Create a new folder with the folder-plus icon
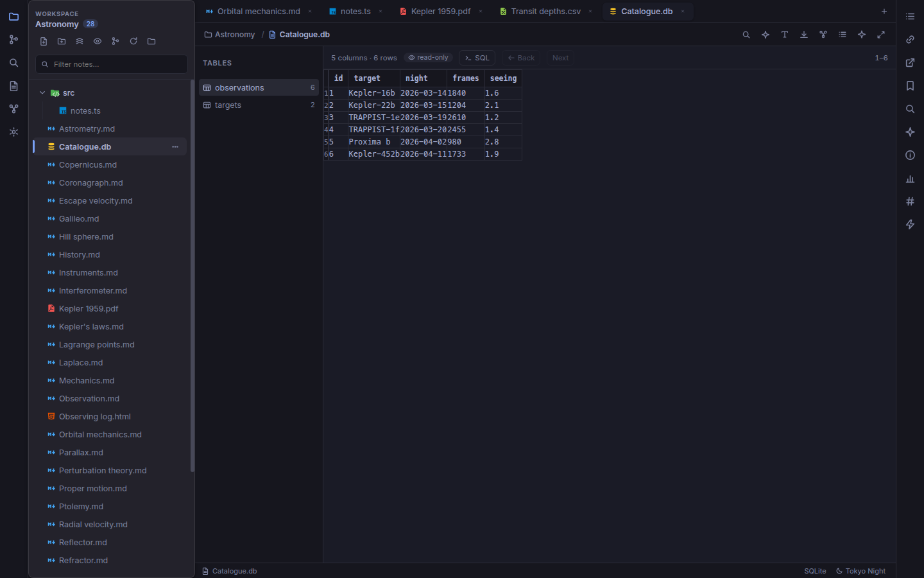924x578 pixels. coord(62,41)
